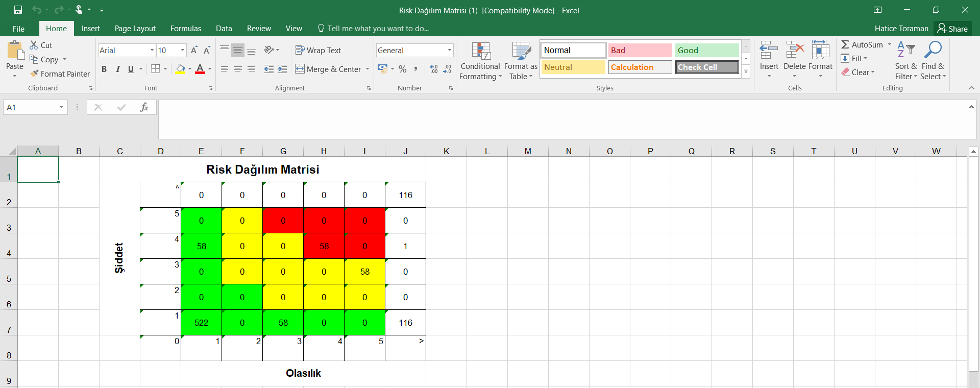The width and height of the screenshot is (980, 388).
Task: Click the AutoSum button
Action: pyautogui.click(x=862, y=45)
